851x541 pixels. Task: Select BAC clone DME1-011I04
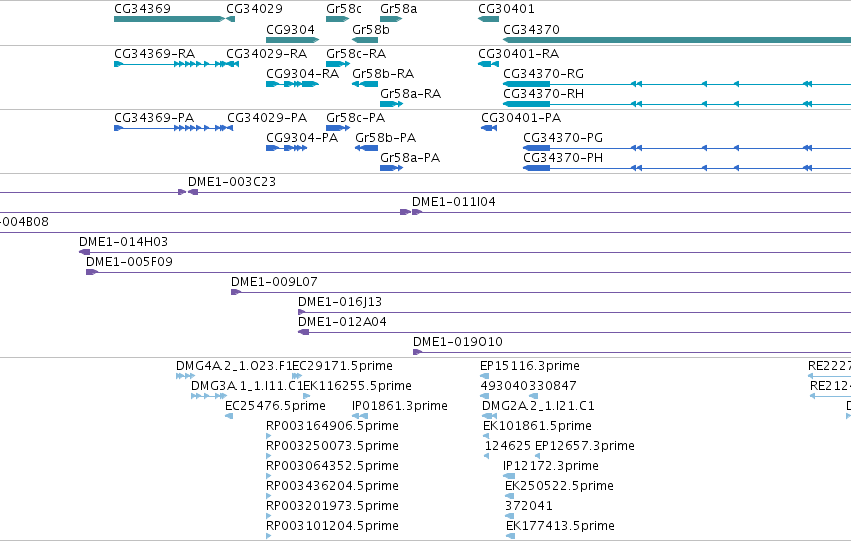pyautogui.click(x=453, y=202)
